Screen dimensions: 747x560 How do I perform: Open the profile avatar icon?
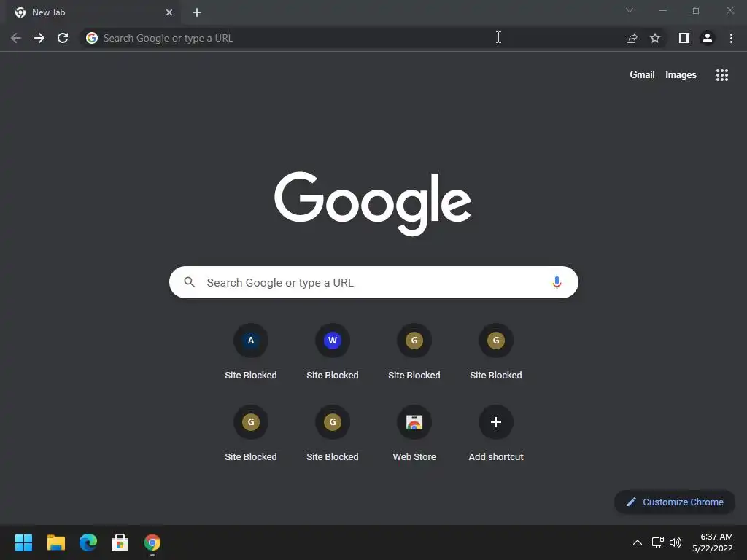click(x=708, y=38)
